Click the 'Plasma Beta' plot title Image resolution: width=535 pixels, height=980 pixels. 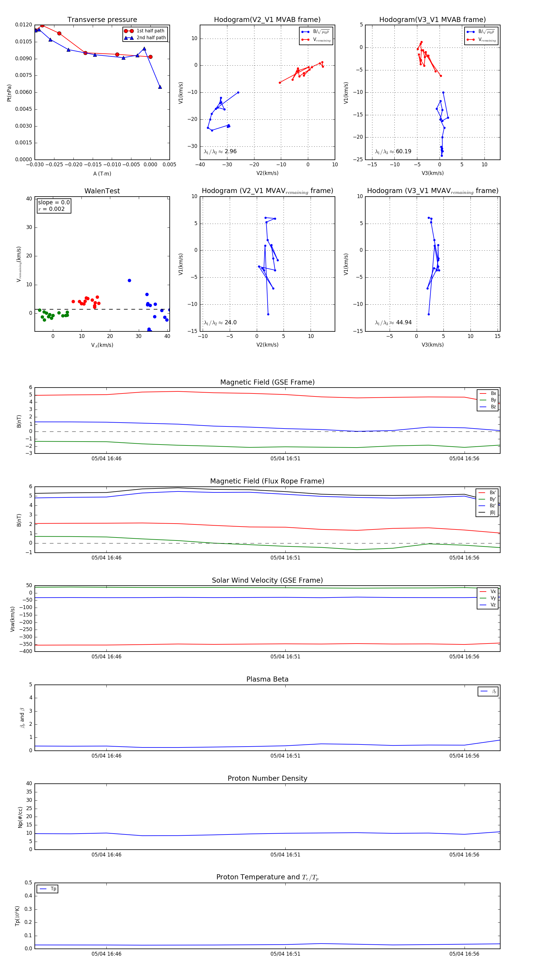[267, 679]
